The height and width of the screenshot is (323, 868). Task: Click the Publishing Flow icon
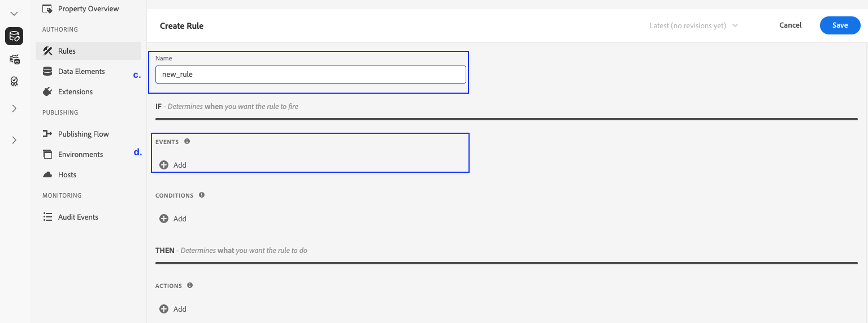pyautogui.click(x=48, y=134)
